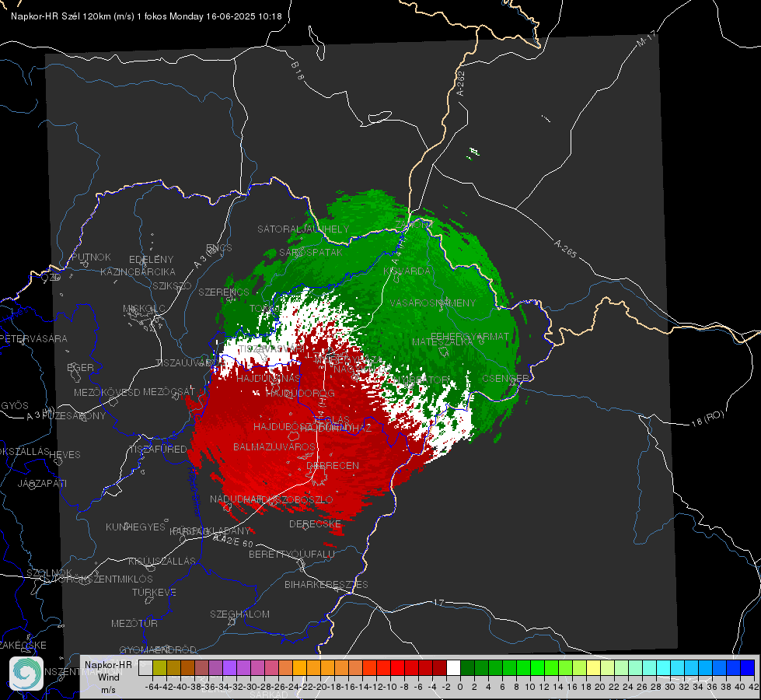Select the TÚRKEVE label

tap(155, 592)
